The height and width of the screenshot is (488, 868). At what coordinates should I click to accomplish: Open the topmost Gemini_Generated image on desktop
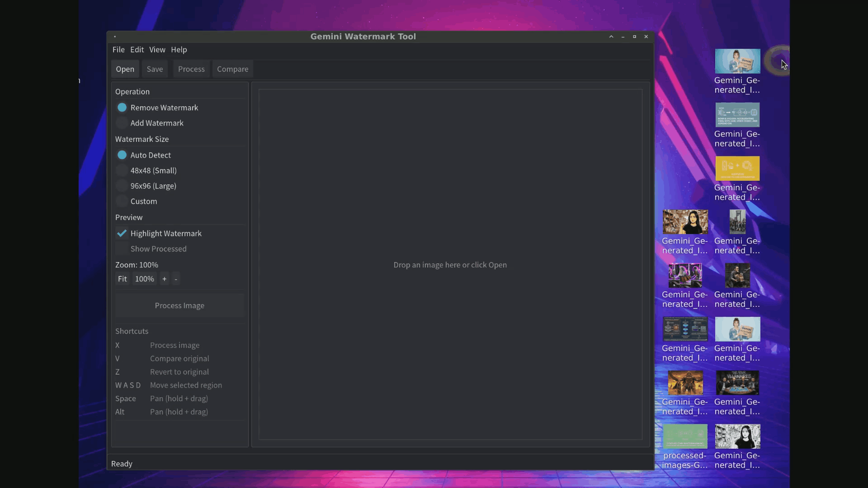[738, 61]
